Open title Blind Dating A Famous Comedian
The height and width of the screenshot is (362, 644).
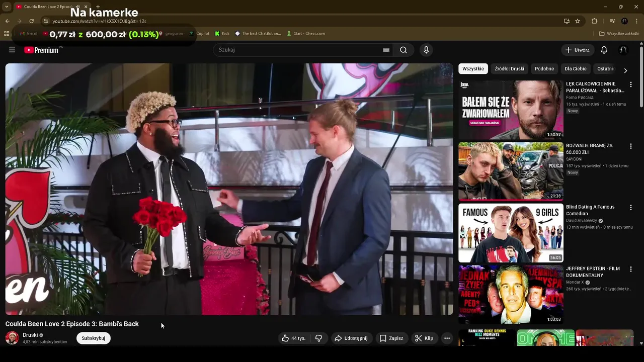tap(590, 210)
